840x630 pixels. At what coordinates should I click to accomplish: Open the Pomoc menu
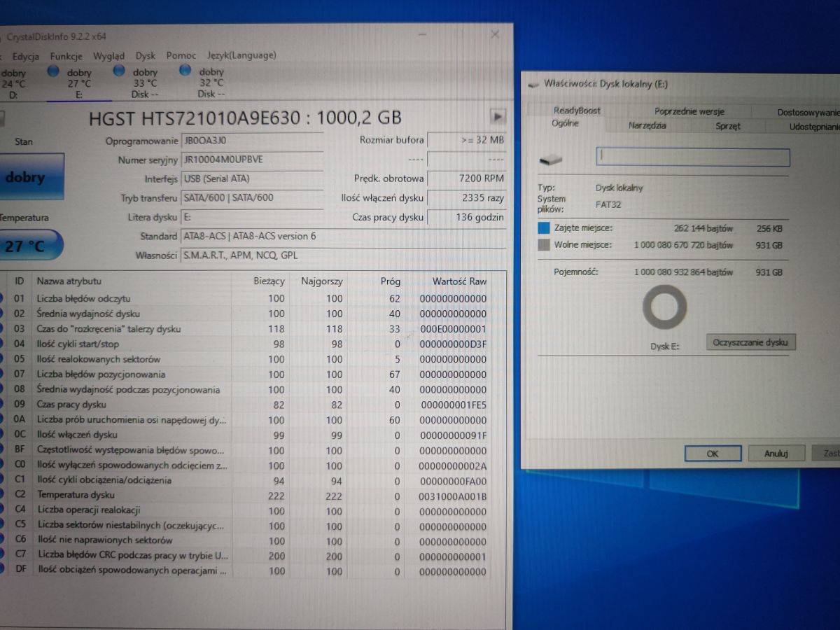[181, 55]
